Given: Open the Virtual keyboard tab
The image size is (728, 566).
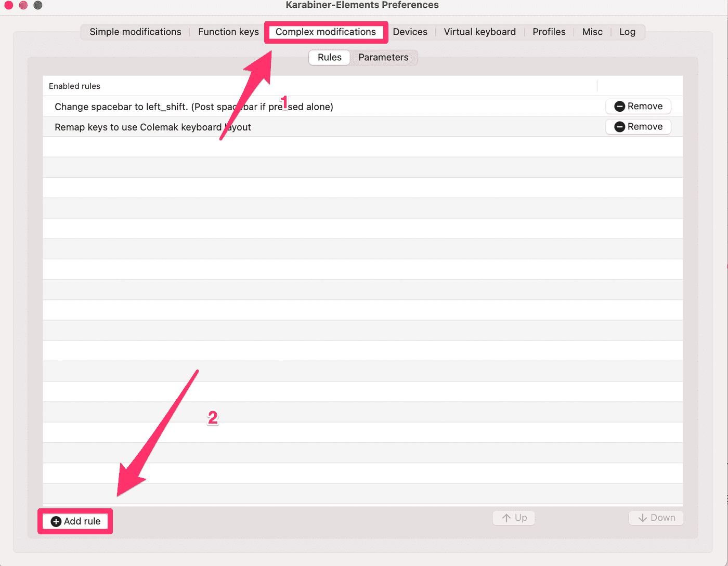Looking at the screenshot, I should point(479,32).
